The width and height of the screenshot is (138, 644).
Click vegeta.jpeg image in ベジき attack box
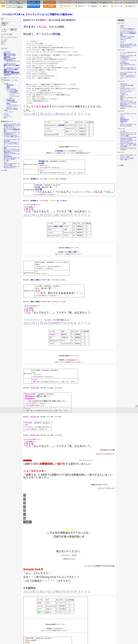tap(29, 190)
